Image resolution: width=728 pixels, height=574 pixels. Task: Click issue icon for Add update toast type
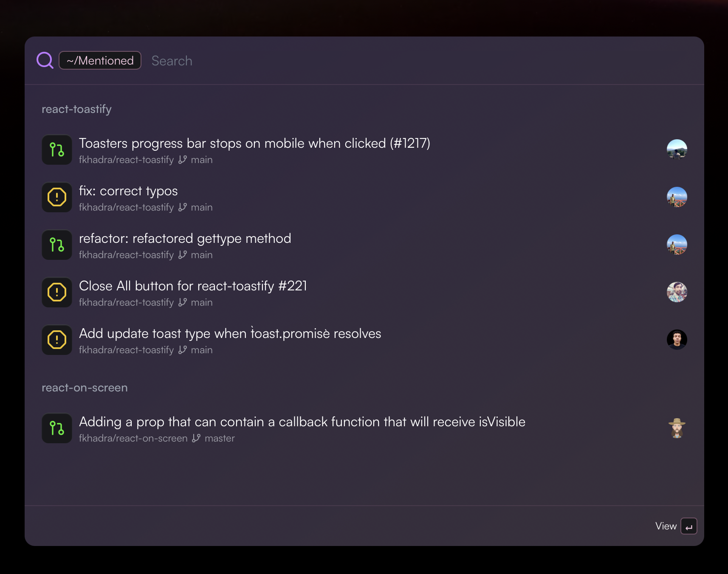point(57,340)
